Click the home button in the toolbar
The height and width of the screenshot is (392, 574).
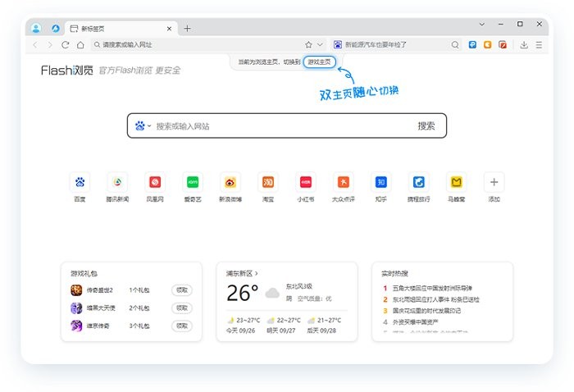pyautogui.click(x=80, y=45)
